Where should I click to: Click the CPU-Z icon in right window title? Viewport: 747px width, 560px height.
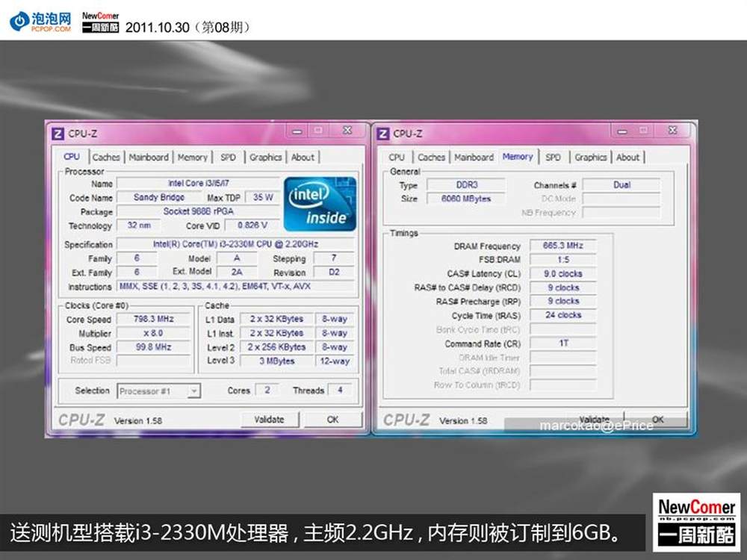click(383, 134)
